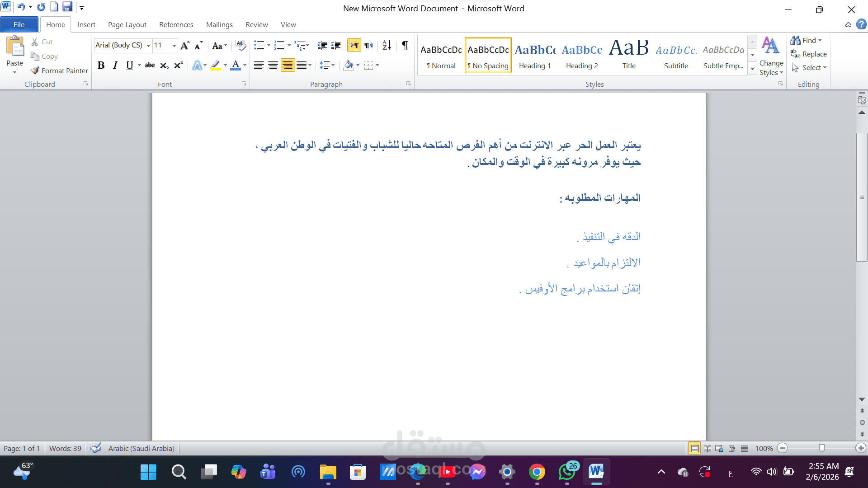
Task: Switch to the Insert tab
Action: tap(86, 24)
